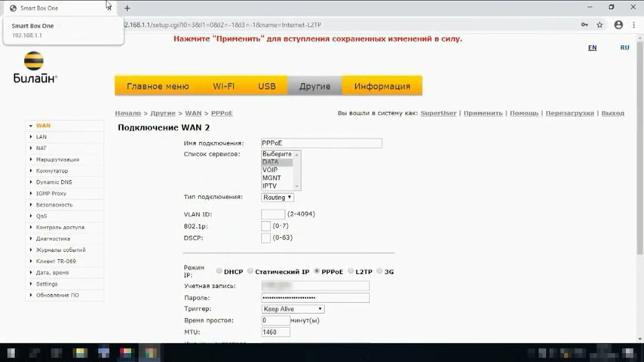The height and width of the screenshot is (362, 644).
Task: Open the Безопасность sidebar item
Action: click(x=54, y=204)
